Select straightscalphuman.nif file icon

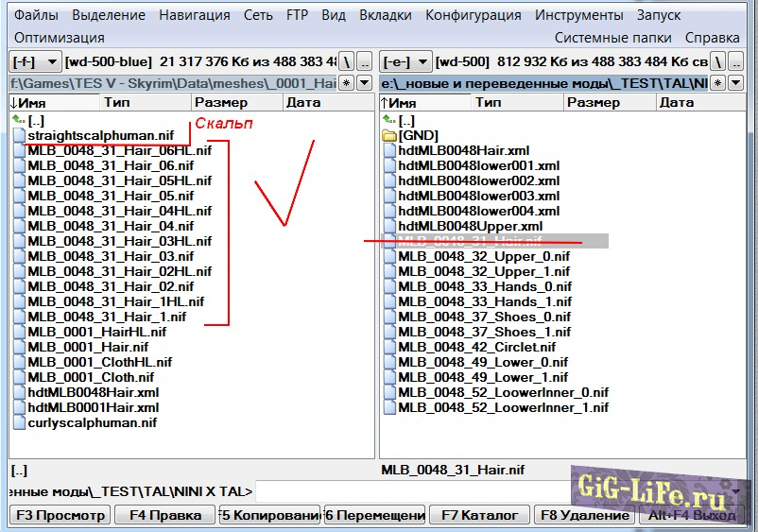19,136
